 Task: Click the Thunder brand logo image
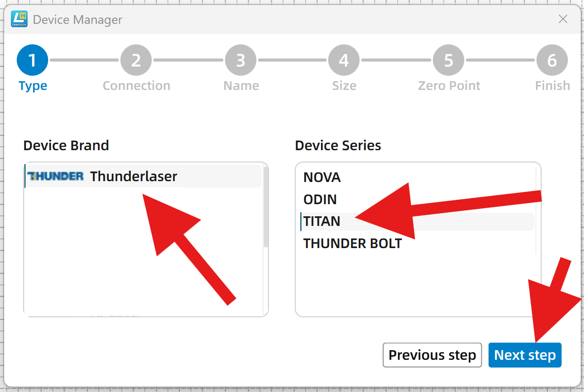[x=56, y=176]
